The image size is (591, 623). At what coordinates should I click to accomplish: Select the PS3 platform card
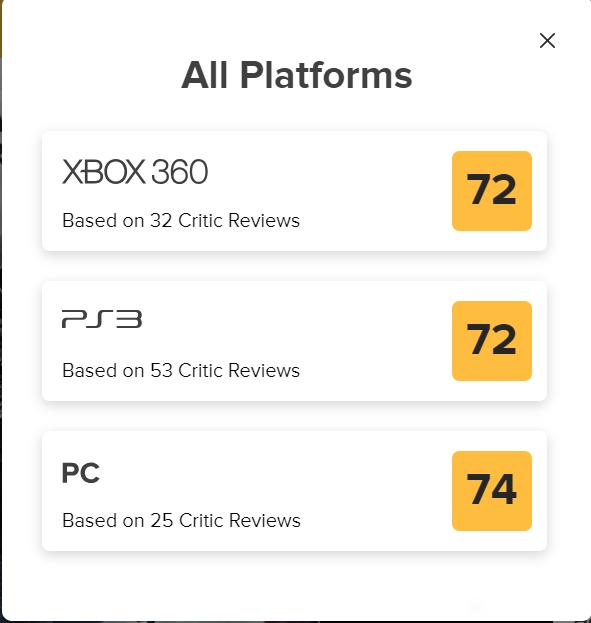(x=295, y=341)
